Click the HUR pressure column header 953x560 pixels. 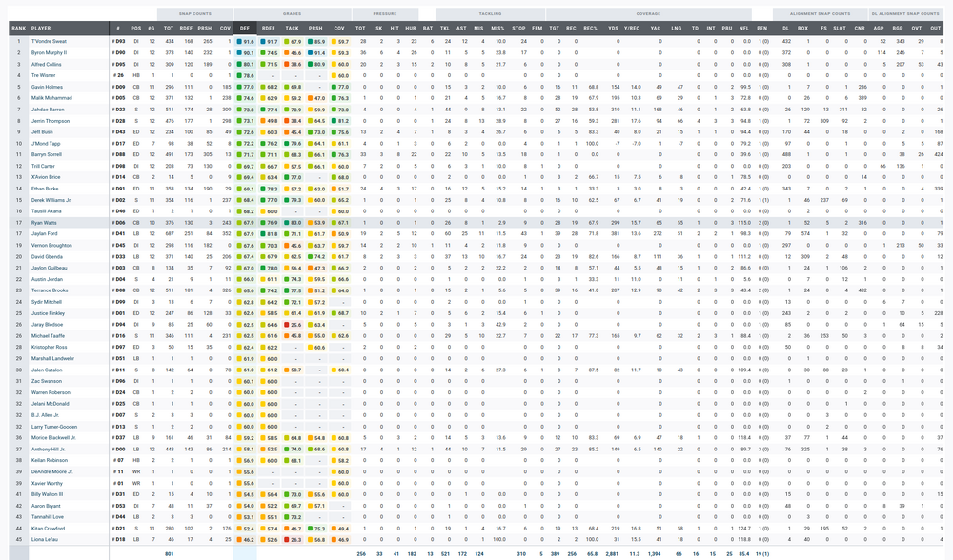410,30
